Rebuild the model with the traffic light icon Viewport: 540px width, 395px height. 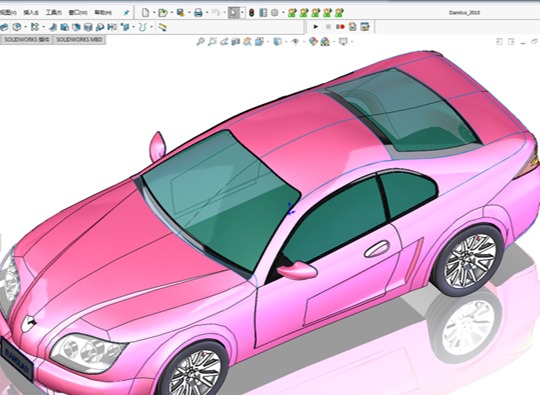(252, 13)
